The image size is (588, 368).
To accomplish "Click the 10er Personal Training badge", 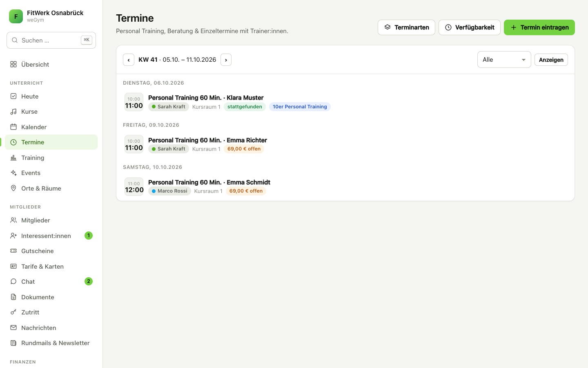I will click(x=300, y=107).
